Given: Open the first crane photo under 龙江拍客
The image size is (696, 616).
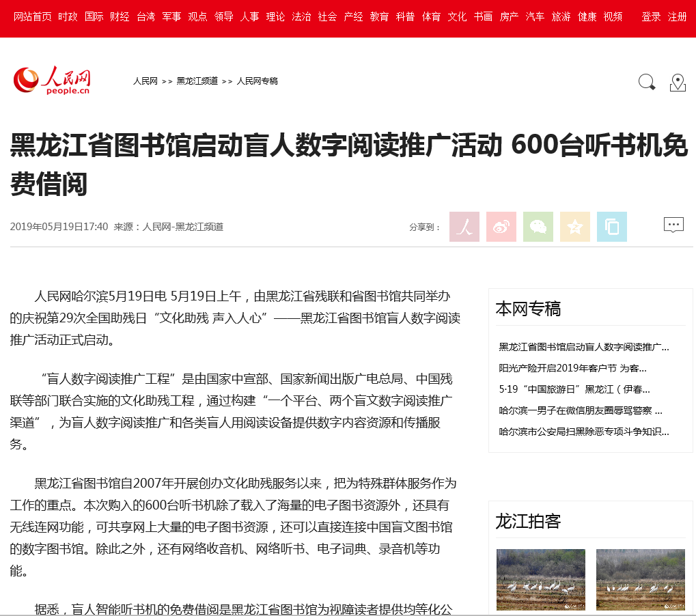Looking at the screenshot, I should click(x=540, y=579).
